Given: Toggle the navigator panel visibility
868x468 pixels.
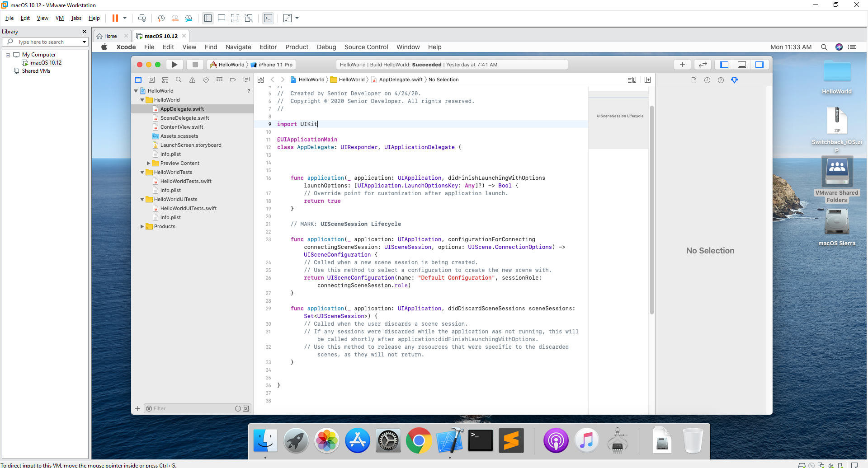Looking at the screenshot, I should [724, 65].
